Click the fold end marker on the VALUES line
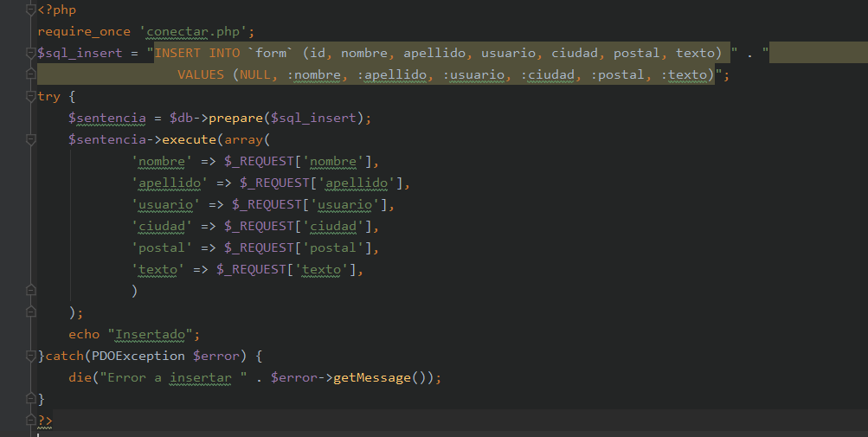The width and height of the screenshot is (868, 437). coord(30,74)
